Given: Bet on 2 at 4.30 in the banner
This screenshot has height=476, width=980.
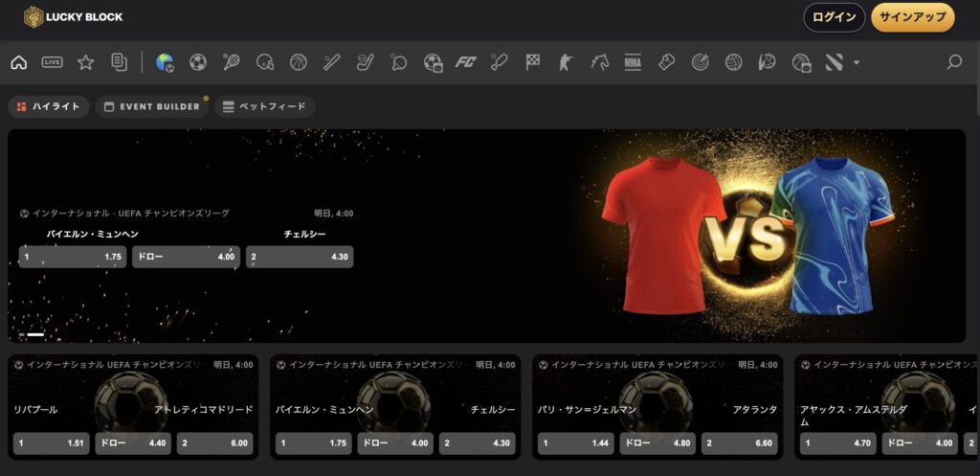Looking at the screenshot, I should coord(300,257).
